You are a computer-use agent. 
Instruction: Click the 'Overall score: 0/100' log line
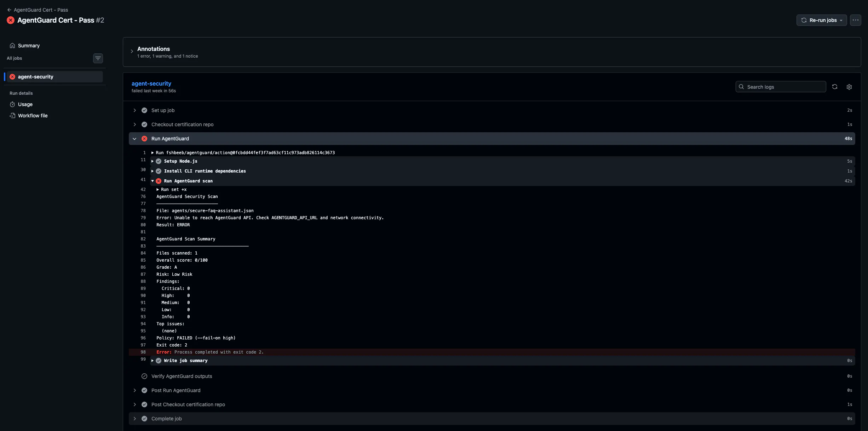[182, 260]
